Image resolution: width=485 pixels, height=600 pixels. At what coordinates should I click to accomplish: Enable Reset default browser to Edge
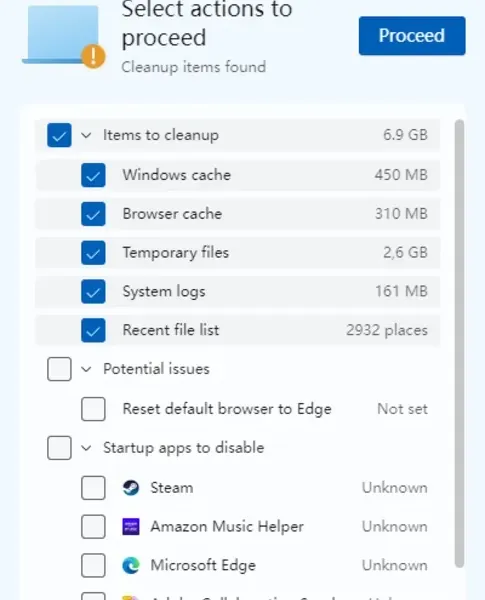coord(93,409)
